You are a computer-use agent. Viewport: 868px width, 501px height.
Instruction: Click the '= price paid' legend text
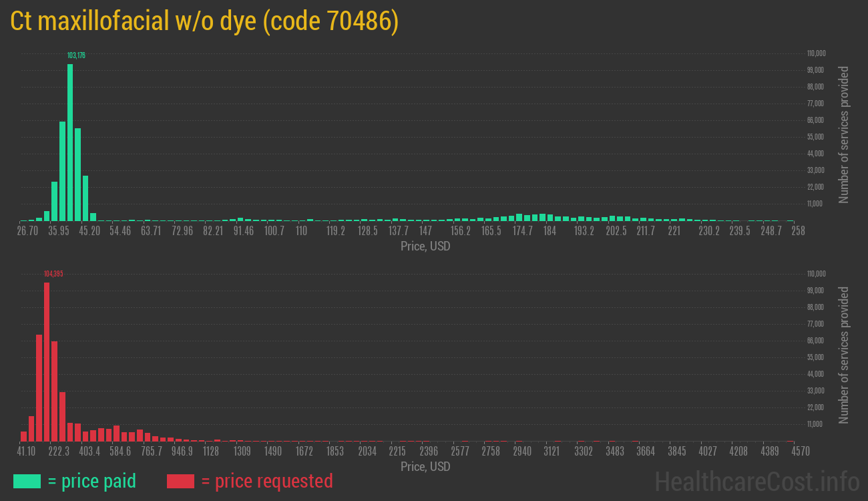click(x=92, y=481)
